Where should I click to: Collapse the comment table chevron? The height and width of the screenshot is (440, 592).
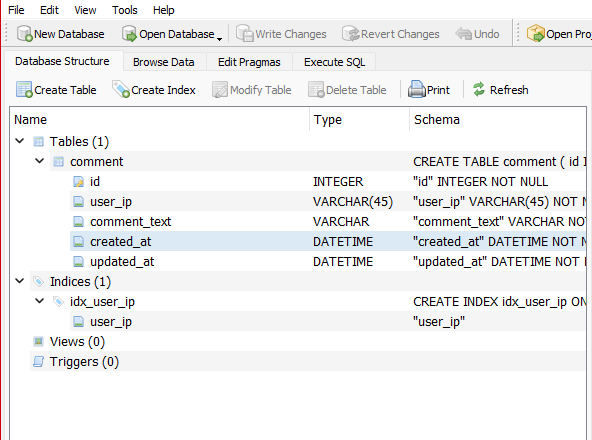(39, 161)
